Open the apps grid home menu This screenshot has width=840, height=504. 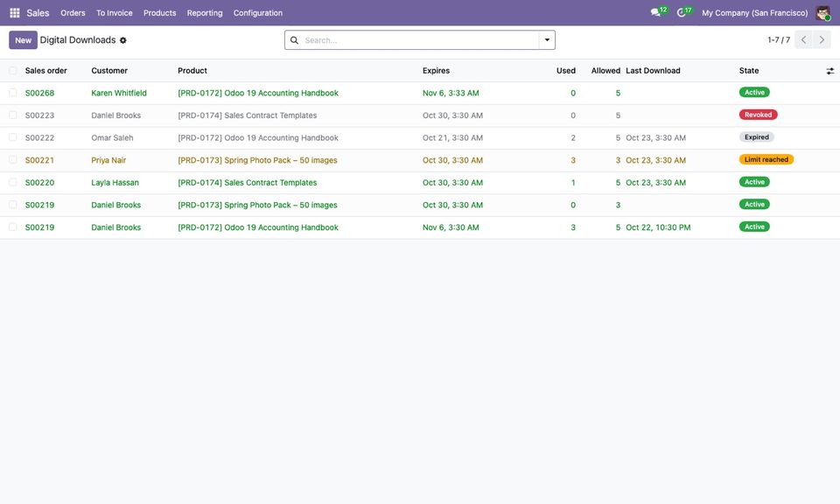pos(15,13)
